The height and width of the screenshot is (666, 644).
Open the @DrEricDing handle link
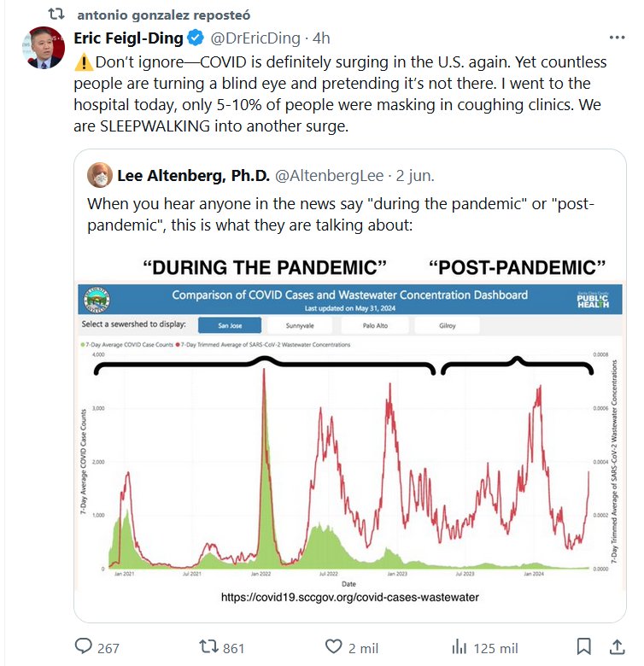coord(258,38)
